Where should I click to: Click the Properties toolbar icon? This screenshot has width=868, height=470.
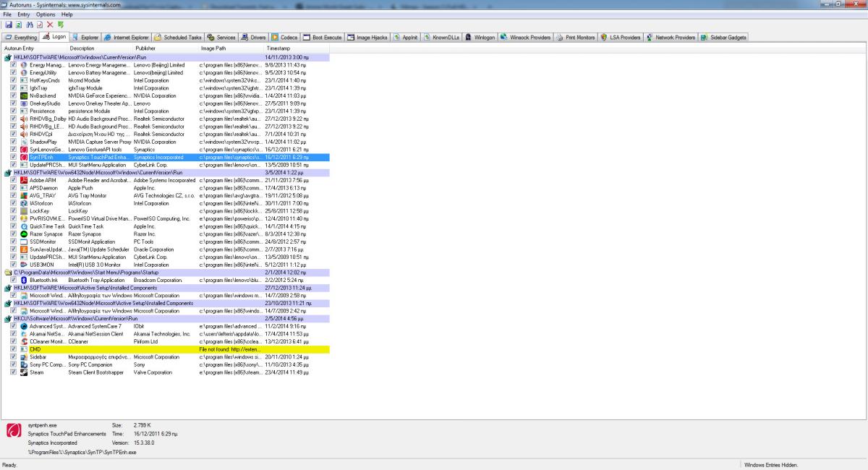click(39, 25)
